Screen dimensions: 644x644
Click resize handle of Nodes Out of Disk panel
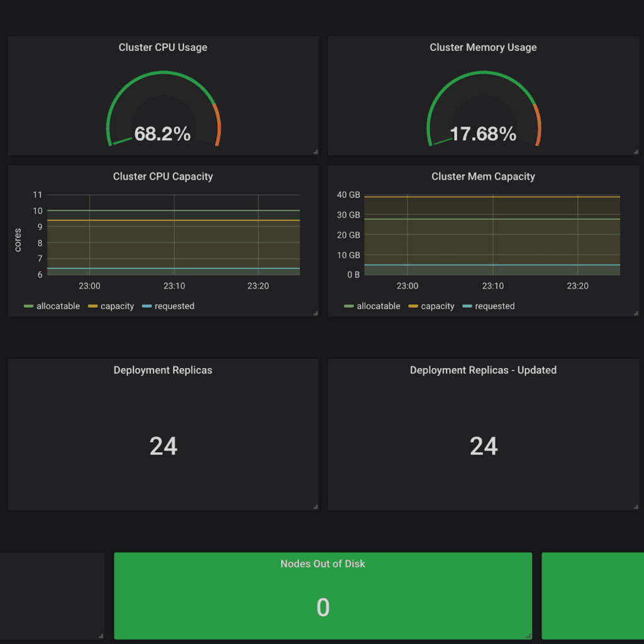529,636
